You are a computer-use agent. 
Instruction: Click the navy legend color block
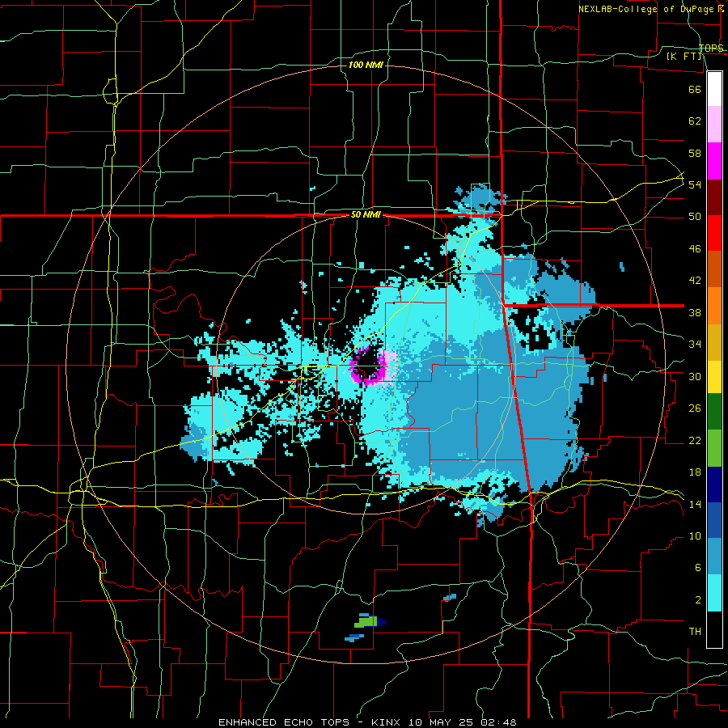coord(714,485)
